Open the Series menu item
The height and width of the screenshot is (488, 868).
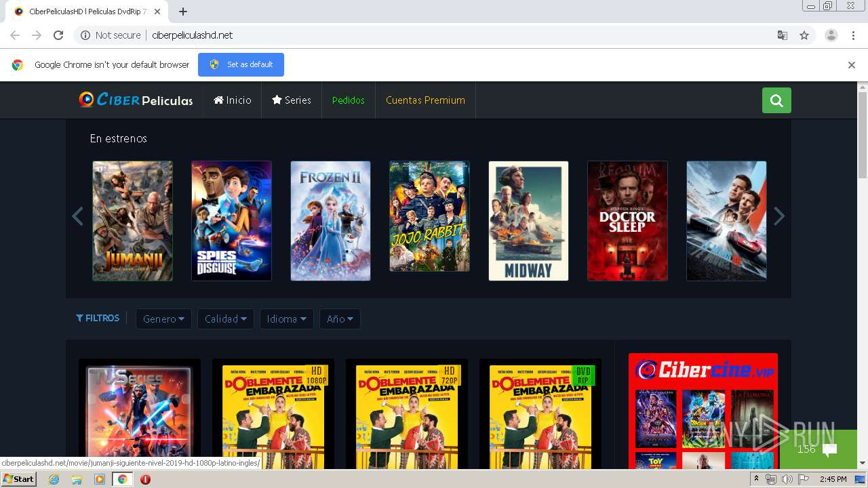[292, 100]
